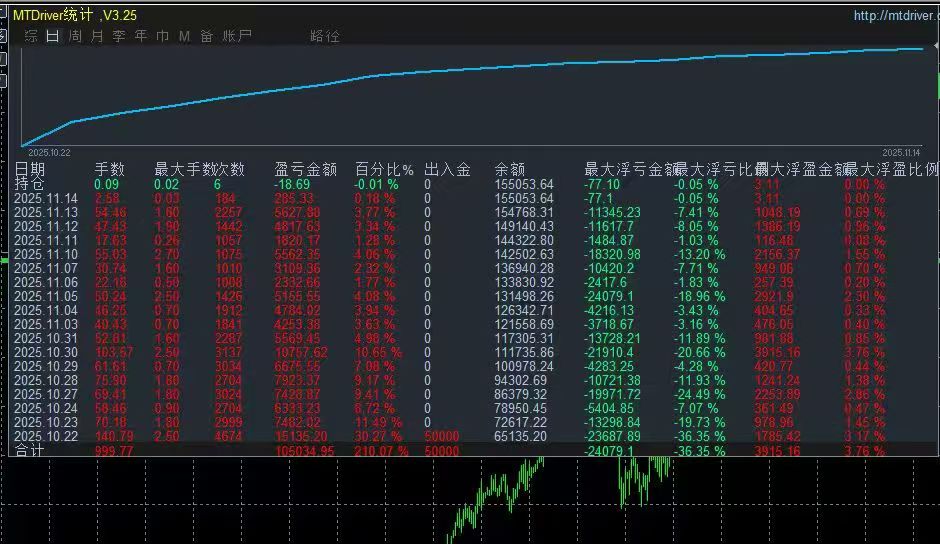940x544 pixels.
Task: Click the 百分比% column header
Action: tap(384, 169)
